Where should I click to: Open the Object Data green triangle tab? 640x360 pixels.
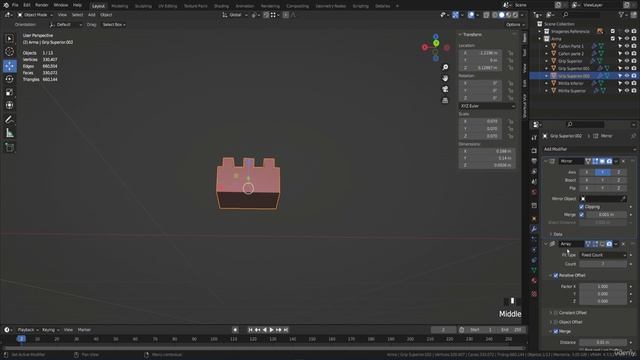[x=534, y=270]
